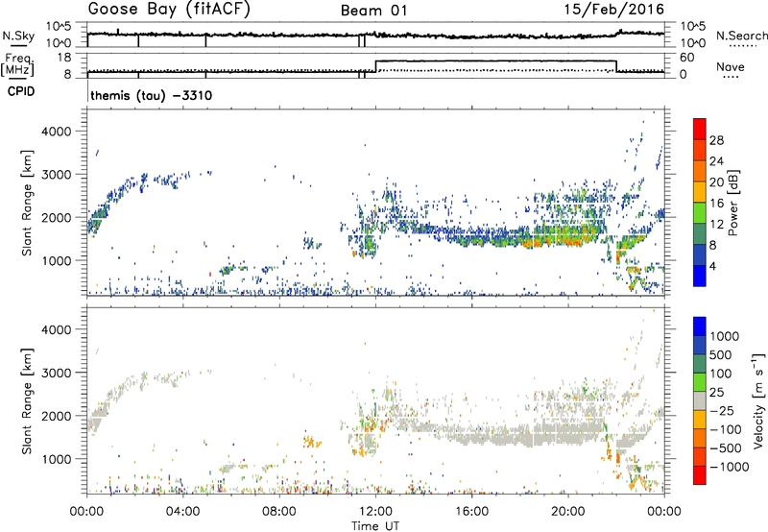Click the "N.Sky" axis label
The width and height of the screenshot is (768, 532).
click(18, 36)
